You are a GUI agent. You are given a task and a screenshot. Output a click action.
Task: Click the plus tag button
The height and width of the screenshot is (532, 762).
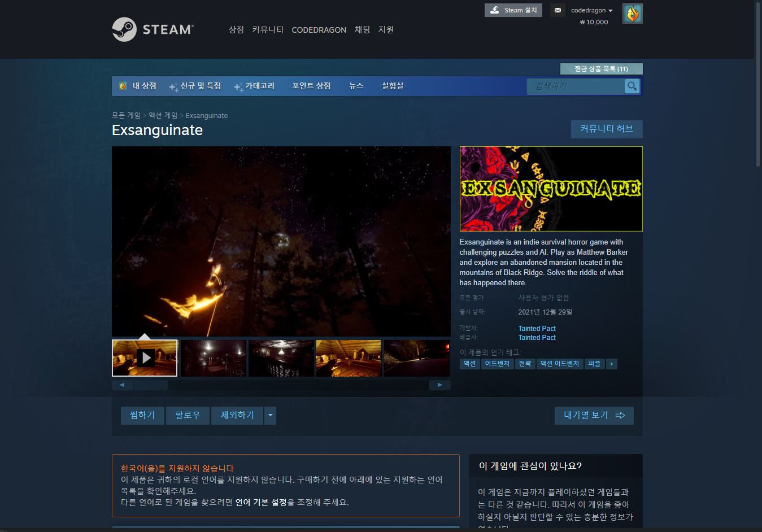coord(611,364)
